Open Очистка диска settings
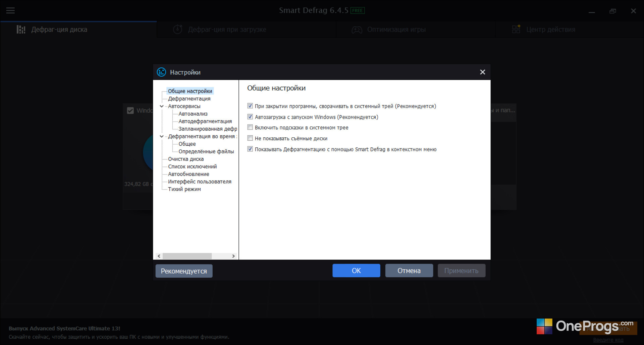 pyautogui.click(x=186, y=159)
